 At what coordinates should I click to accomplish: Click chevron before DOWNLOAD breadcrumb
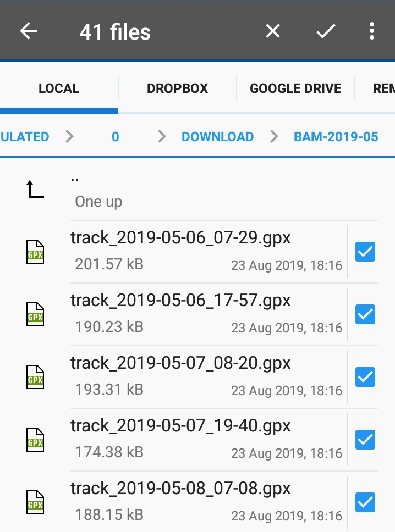(x=162, y=136)
